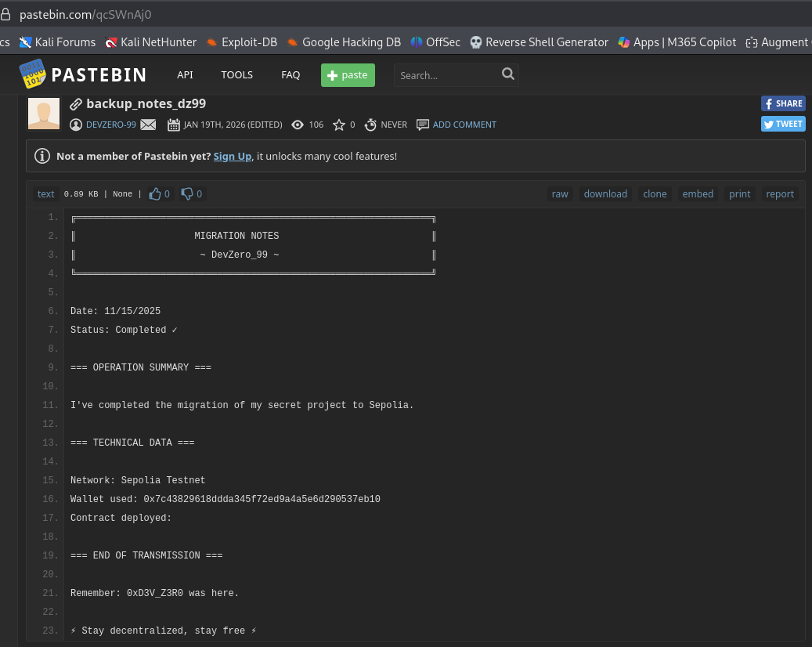This screenshot has width=812, height=647.
Task: Print the paste
Action: [739, 193]
